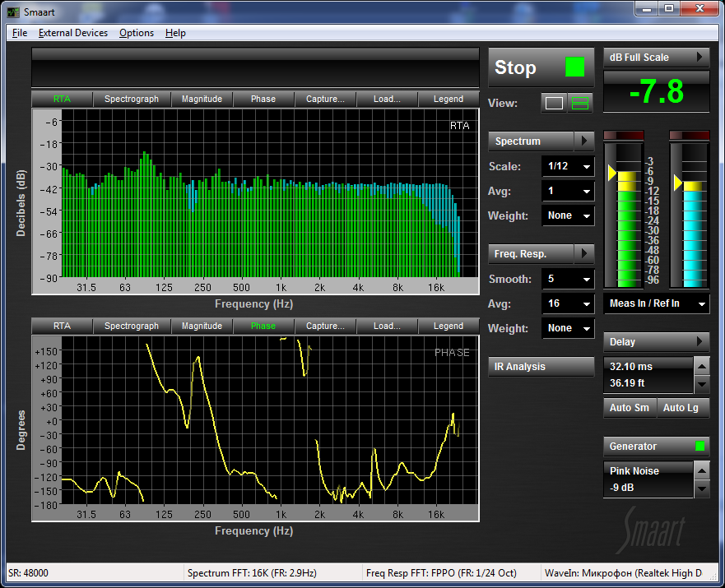Screen dimensions: 725x588
Task: Click the IR Analysis button
Action: tap(541, 367)
